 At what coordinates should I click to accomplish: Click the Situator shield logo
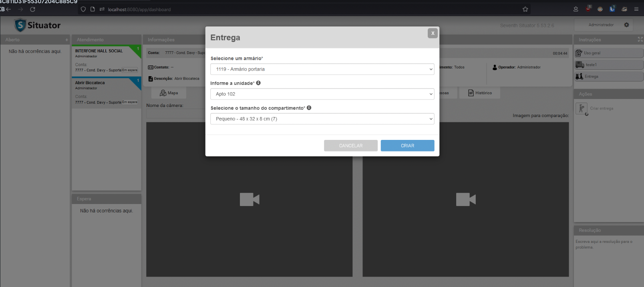[x=20, y=25]
